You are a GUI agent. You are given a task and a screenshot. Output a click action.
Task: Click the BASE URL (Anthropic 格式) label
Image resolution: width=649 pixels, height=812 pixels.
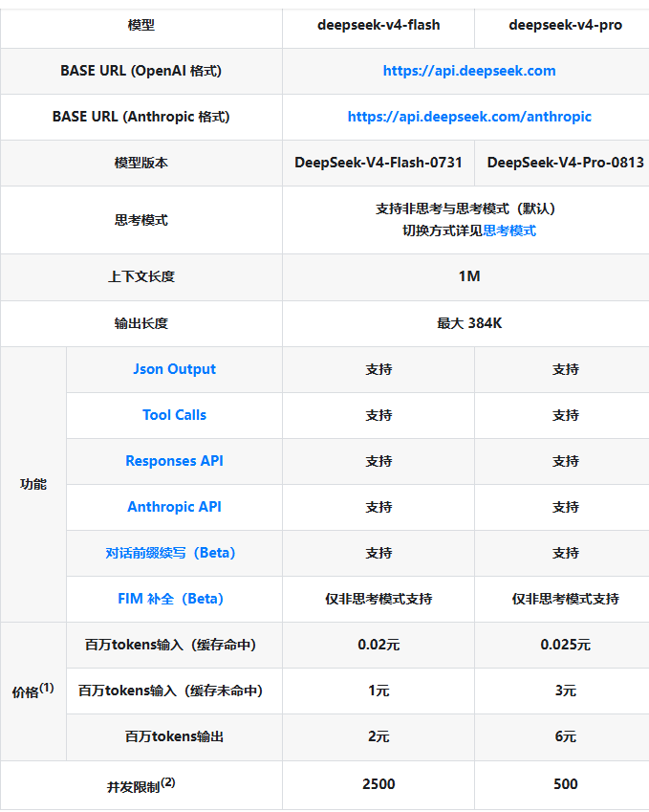point(141,117)
